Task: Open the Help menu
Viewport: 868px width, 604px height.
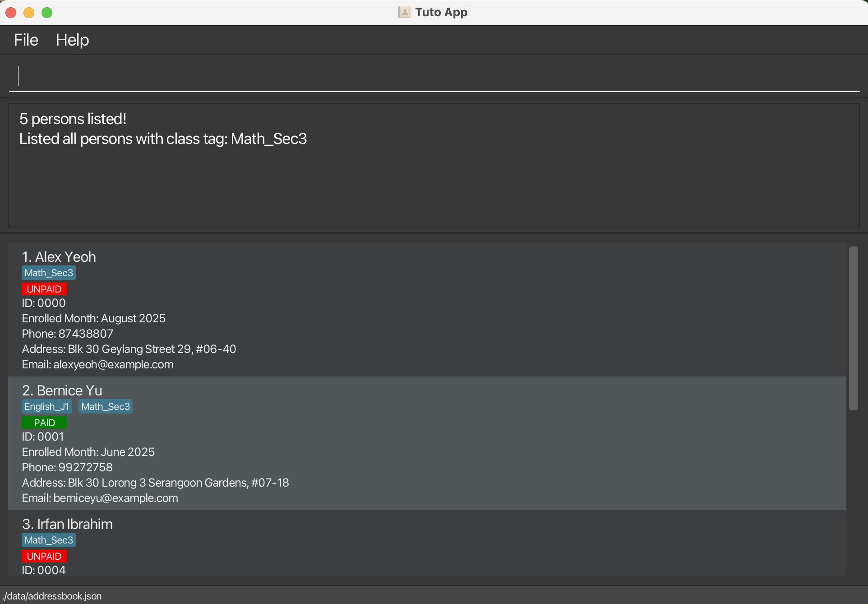Action: pyautogui.click(x=72, y=40)
